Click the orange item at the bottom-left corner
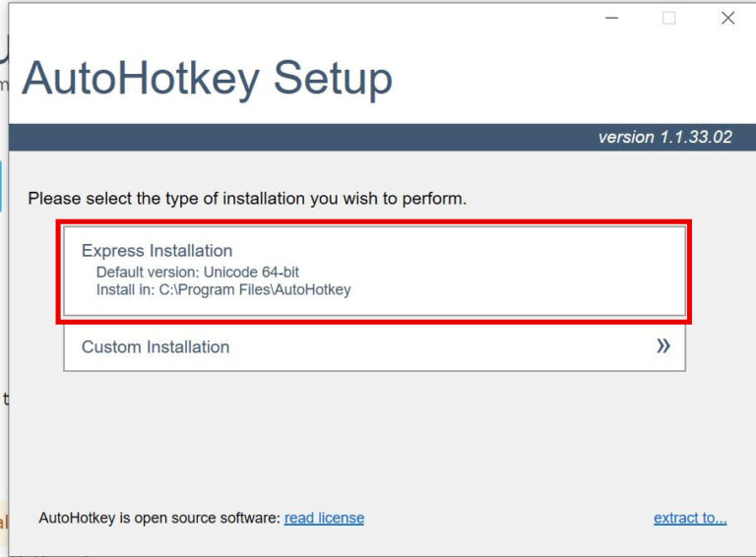 (3, 522)
